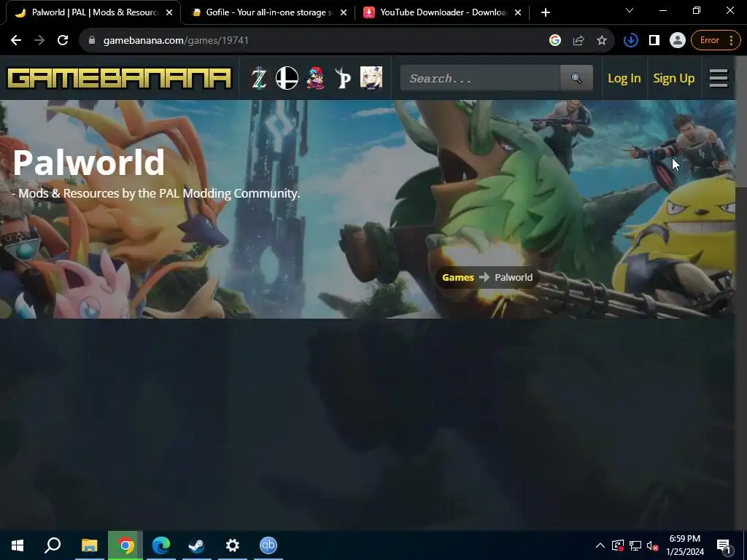Viewport: 747px width, 560px height.
Task: Close the Gofile tab
Action: pyautogui.click(x=344, y=13)
